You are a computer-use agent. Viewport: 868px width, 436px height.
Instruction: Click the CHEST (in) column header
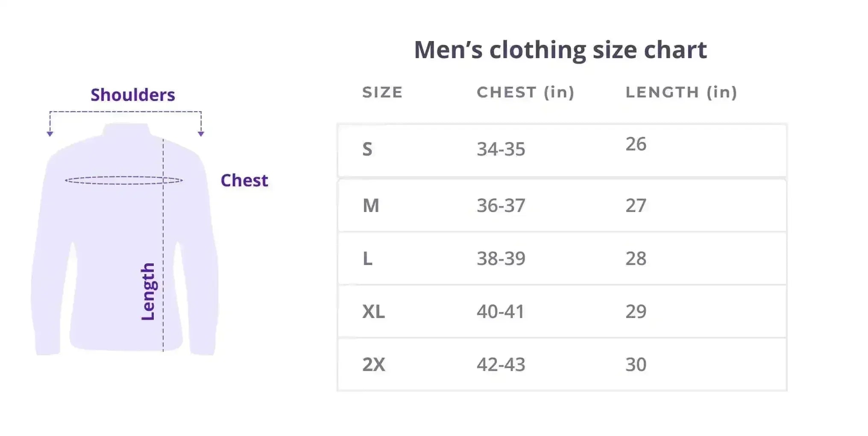525,92
